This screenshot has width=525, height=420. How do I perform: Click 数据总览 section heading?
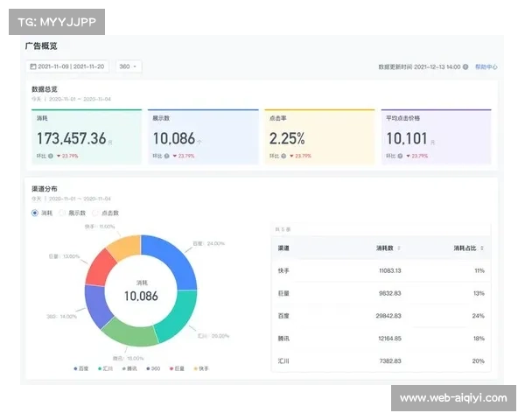(x=45, y=89)
